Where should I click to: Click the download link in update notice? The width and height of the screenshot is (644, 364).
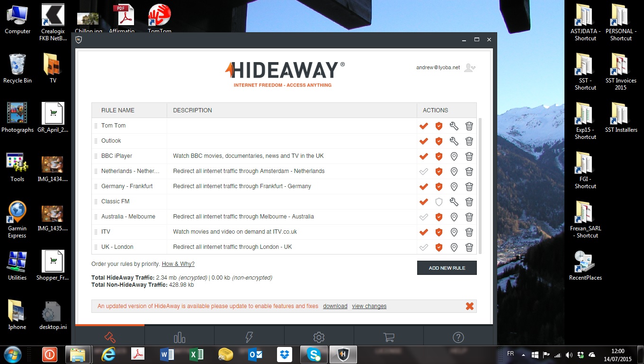coord(335,306)
